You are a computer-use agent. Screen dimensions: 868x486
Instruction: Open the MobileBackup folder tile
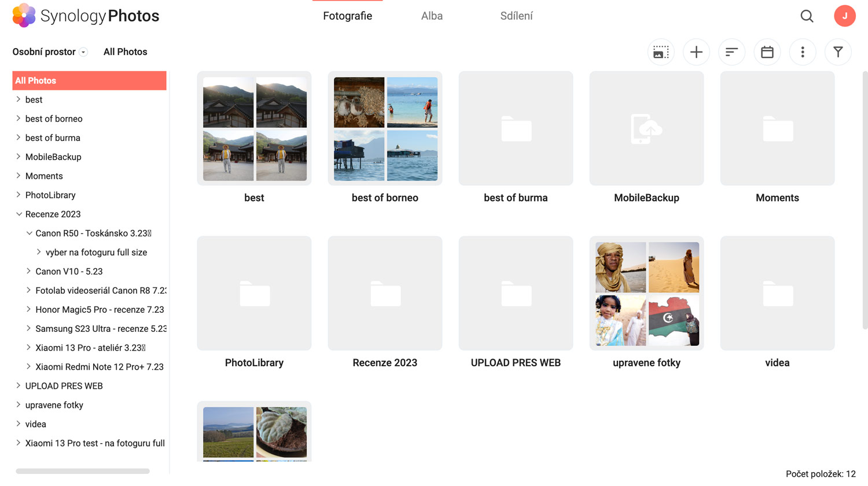[x=646, y=129]
